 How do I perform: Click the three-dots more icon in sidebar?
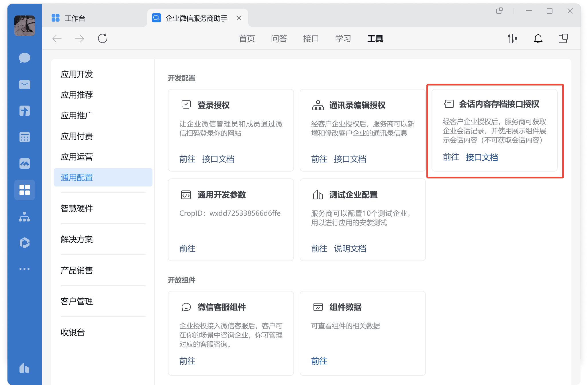tap(25, 269)
